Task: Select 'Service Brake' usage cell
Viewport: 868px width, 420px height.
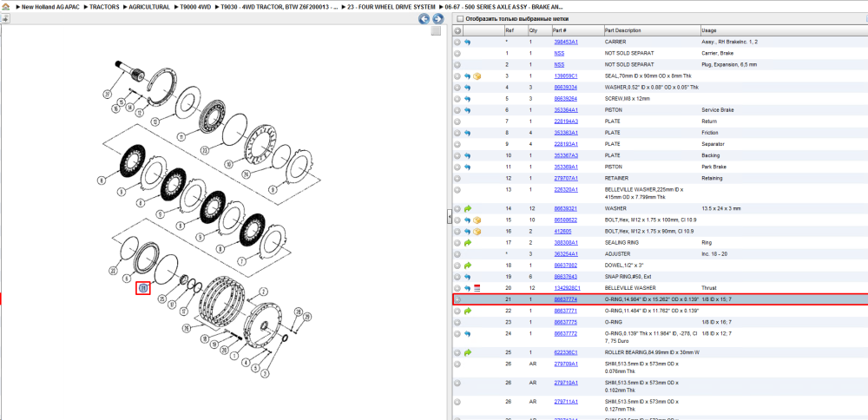Action: 718,110
